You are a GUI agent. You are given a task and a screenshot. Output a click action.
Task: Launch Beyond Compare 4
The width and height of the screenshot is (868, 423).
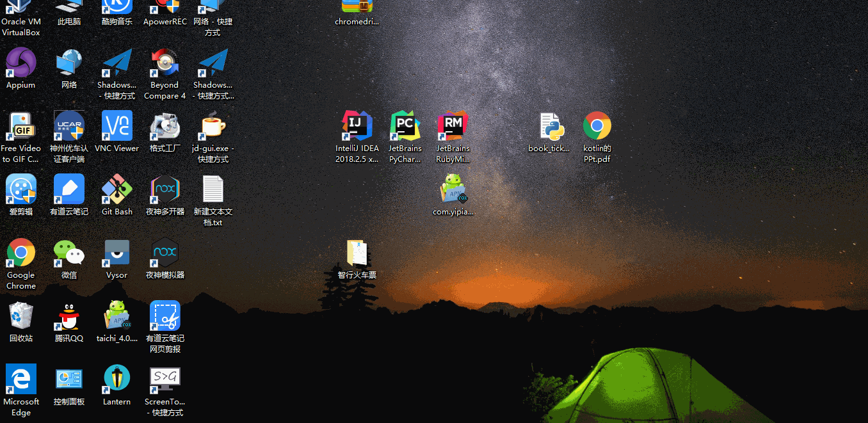(165, 74)
